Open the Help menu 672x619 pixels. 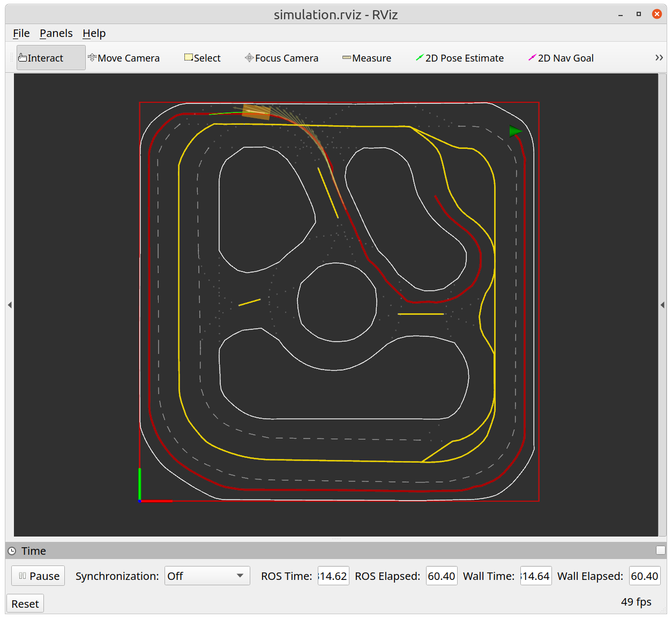tap(94, 33)
